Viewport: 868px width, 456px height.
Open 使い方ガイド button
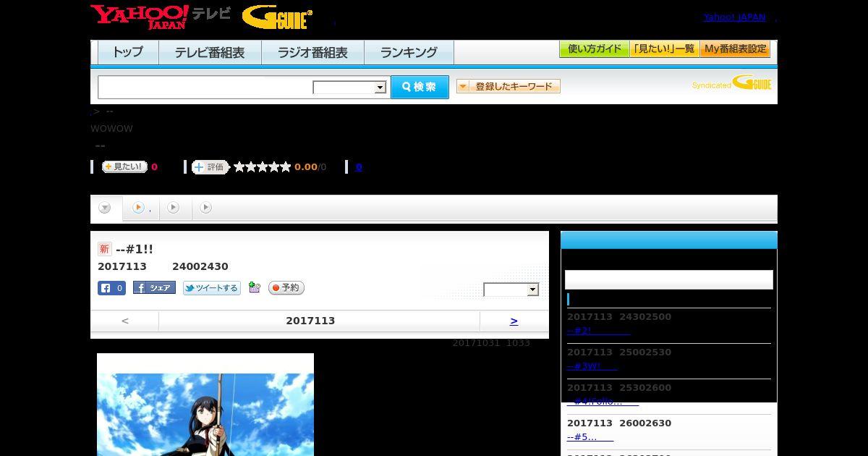(x=595, y=49)
